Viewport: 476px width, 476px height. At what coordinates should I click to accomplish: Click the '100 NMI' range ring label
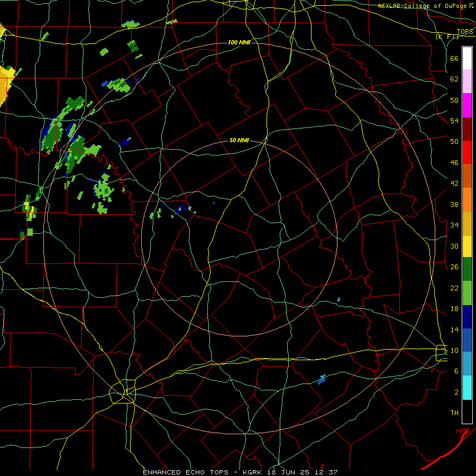click(x=239, y=42)
